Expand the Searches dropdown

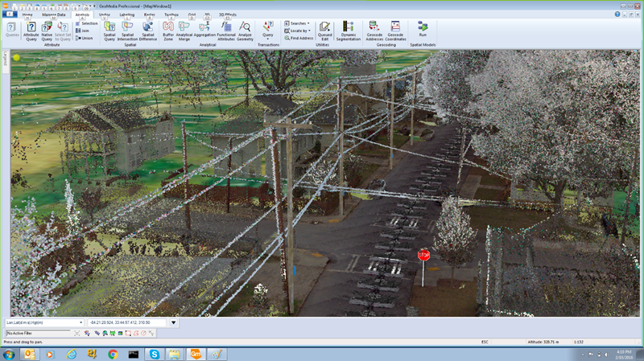point(297,23)
